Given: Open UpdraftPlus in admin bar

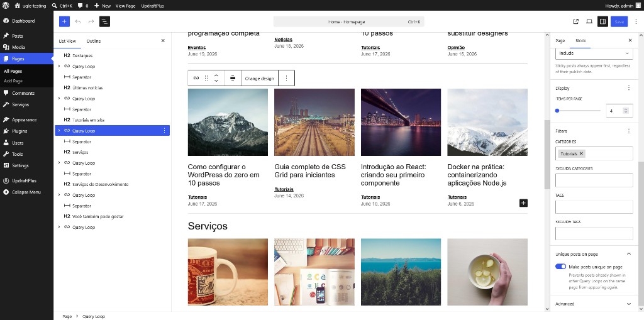Looking at the screenshot, I should (x=153, y=6).
